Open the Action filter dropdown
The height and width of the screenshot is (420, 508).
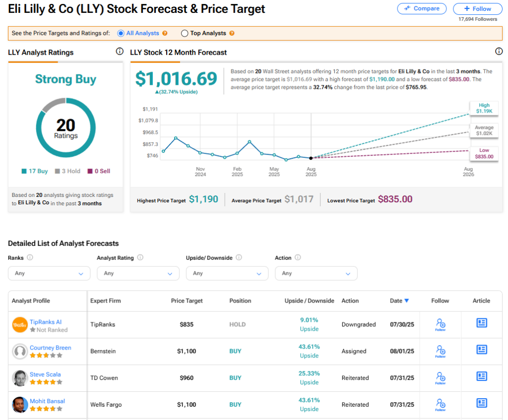316,273
